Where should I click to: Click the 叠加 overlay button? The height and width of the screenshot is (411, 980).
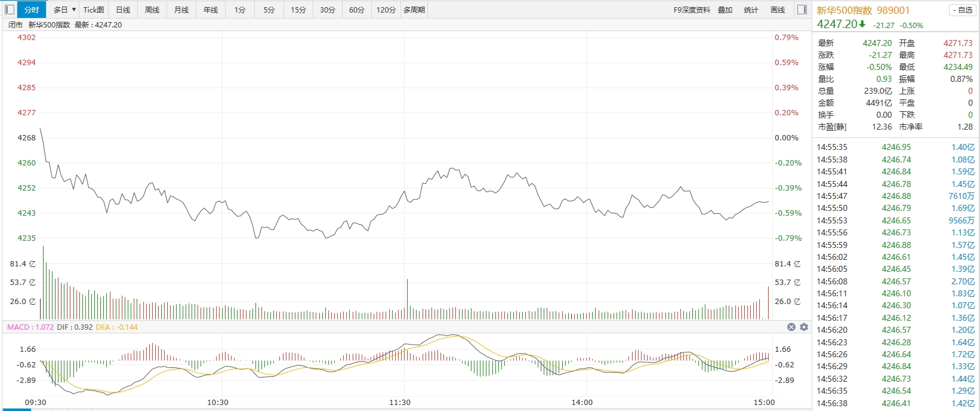tap(725, 10)
